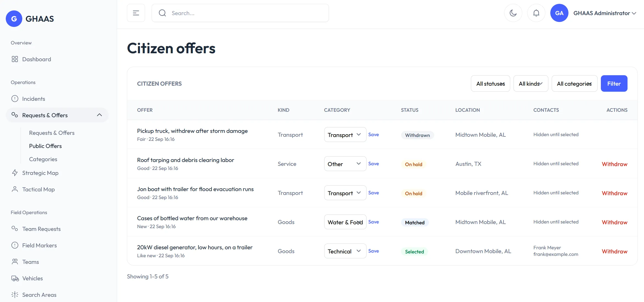The image size is (644, 302).
Task: Go to Dashboard page
Action: click(x=37, y=59)
